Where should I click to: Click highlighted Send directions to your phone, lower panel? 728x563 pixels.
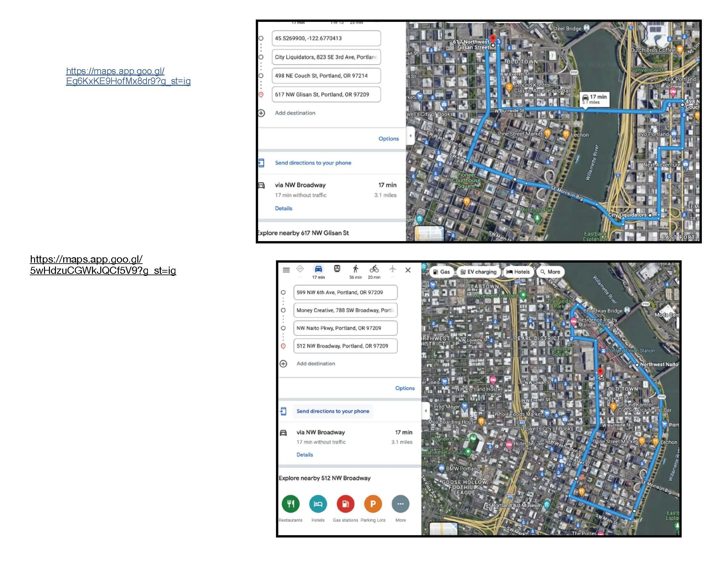coord(333,411)
